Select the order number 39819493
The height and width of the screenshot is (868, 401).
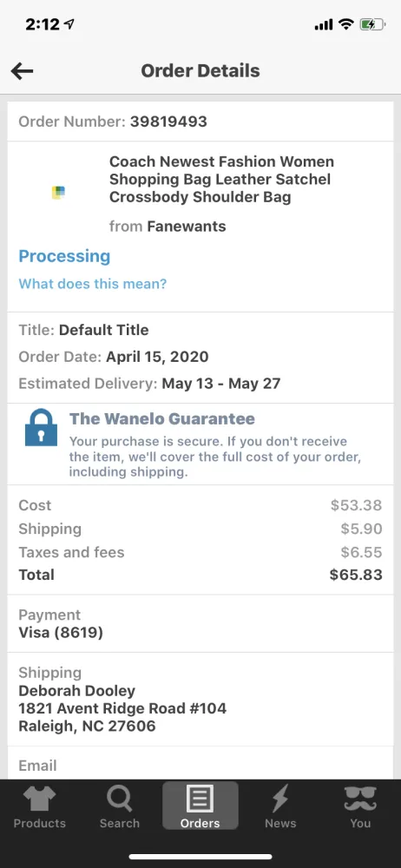[x=168, y=122]
